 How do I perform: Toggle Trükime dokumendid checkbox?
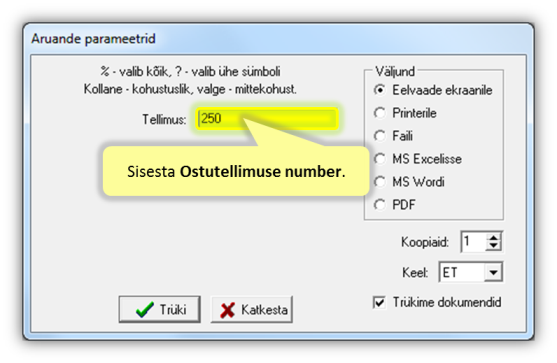pyautogui.click(x=379, y=302)
